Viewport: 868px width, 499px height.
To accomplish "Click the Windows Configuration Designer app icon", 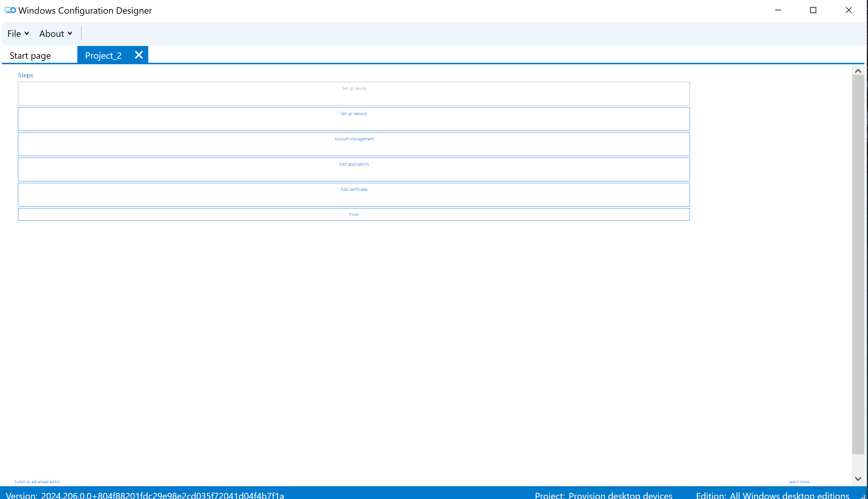I will [10, 10].
